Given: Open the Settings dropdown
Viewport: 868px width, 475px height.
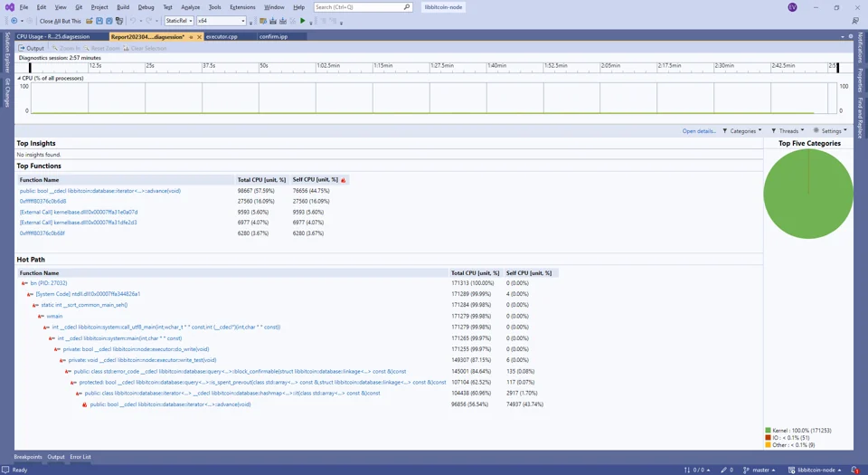Looking at the screenshot, I should [830, 131].
